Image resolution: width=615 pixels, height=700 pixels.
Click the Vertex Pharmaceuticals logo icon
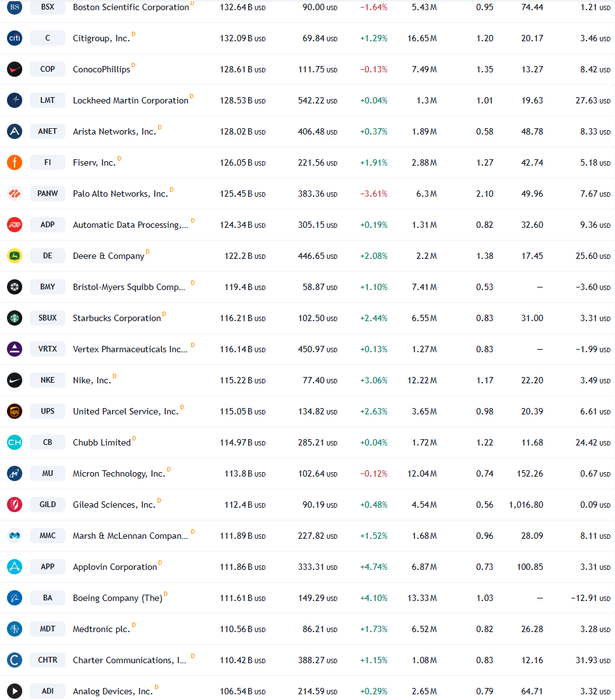pyautogui.click(x=15, y=348)
